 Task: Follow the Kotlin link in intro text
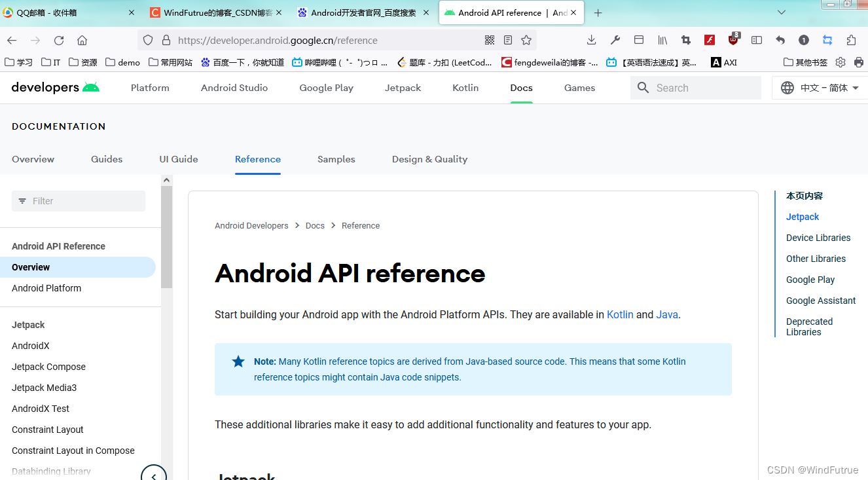click(x=620, y=314)
